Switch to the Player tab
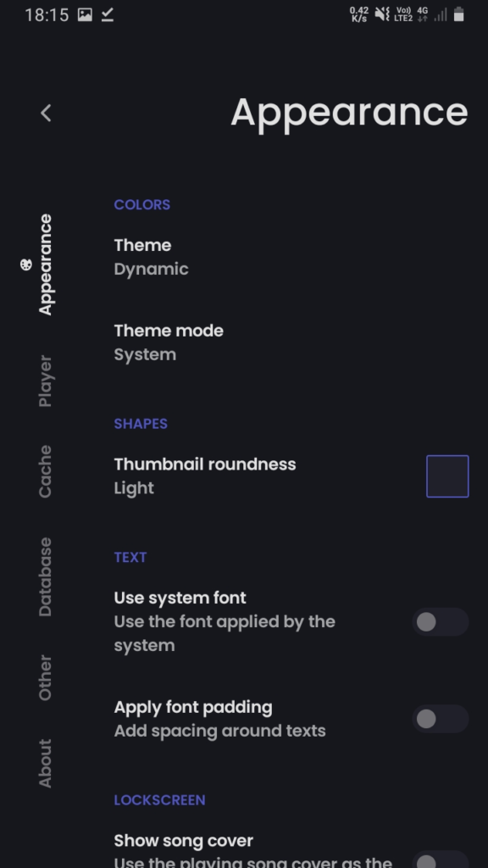The height and width of the screenshot is (868, 488). click(46, 381)
